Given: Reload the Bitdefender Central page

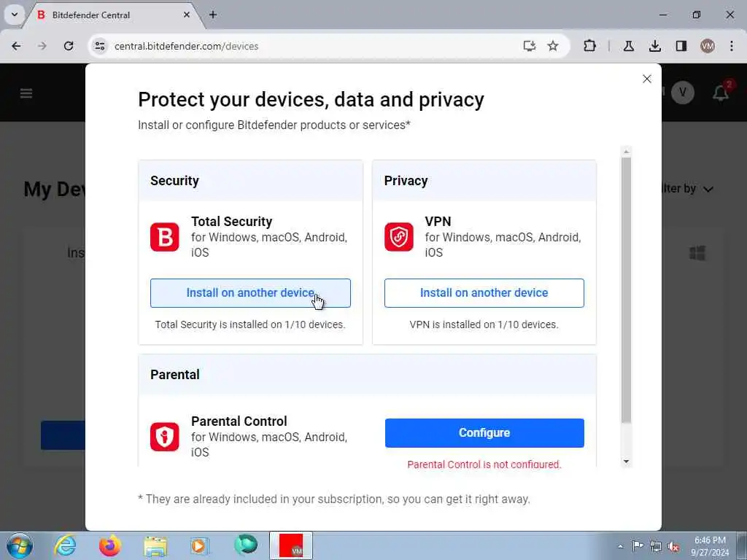Looking at the screenshot, I should [x=69, y=46].
